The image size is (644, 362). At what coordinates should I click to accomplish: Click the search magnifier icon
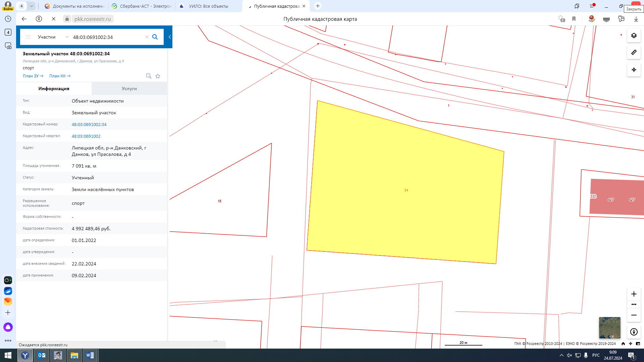[x=155, y=37]
